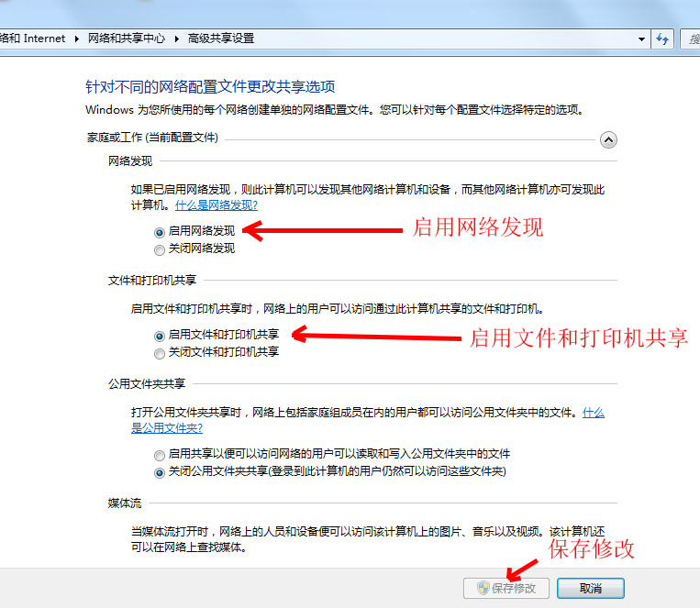This screenshot has width=700, height=608.
Task: Click the 网络发现 section heading
Action: click(x=130, y=161)
